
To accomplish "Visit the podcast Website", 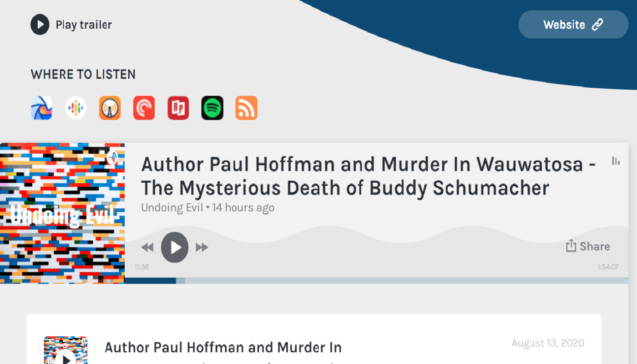I will click(573, 25).
